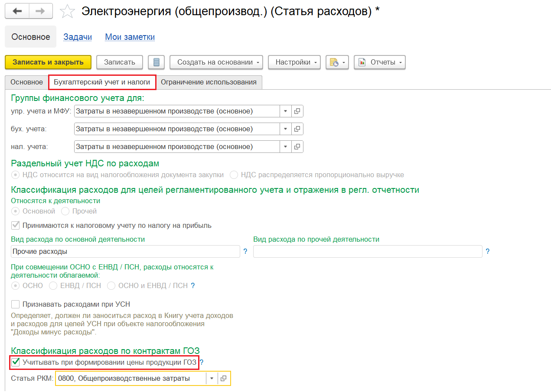The height and width of the screenshot is (392, 551).
Task: Go forward with the right arrow button
Action: tap(41, 11)
